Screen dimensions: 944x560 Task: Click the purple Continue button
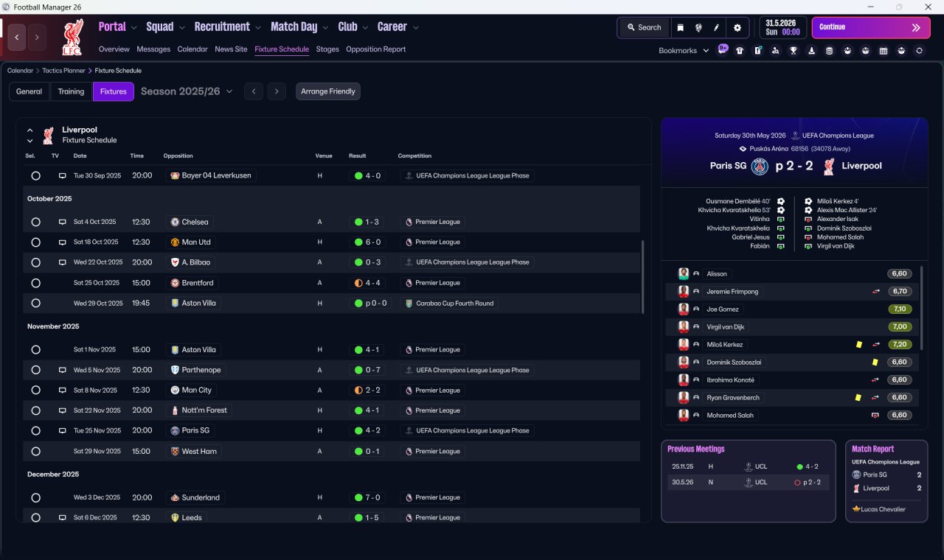tap(871, 27)
